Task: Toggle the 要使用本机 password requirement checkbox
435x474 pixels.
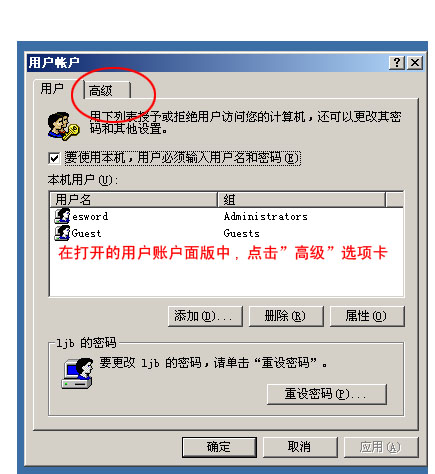Action: (54, 158)
